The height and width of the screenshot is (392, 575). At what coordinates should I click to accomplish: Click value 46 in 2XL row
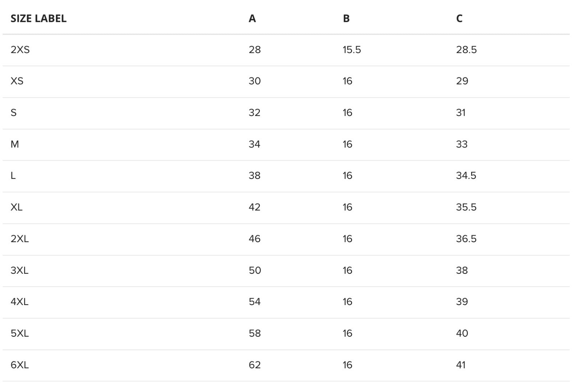255,239
